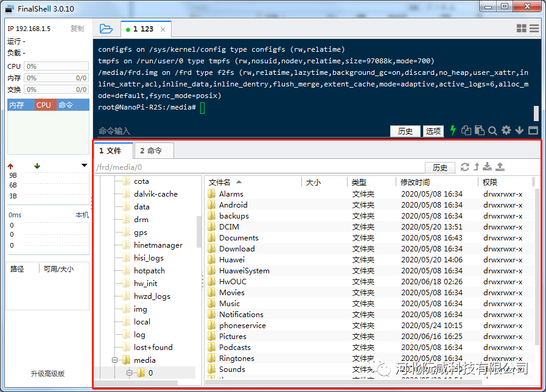Maximize the terminal panel icon
Viewport: 546px width, 392px height.
click(x=533, y=130)
